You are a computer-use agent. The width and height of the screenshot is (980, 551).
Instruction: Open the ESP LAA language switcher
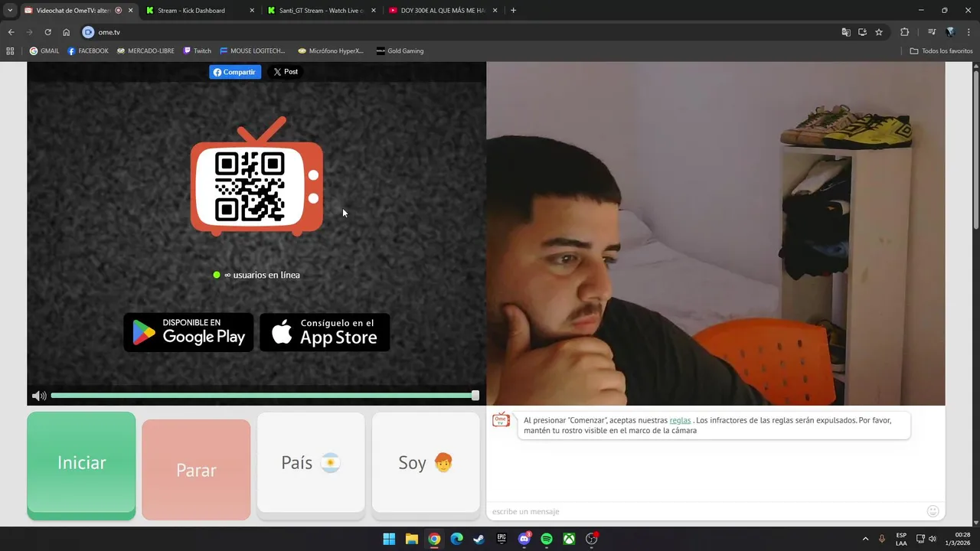(901, 539)
